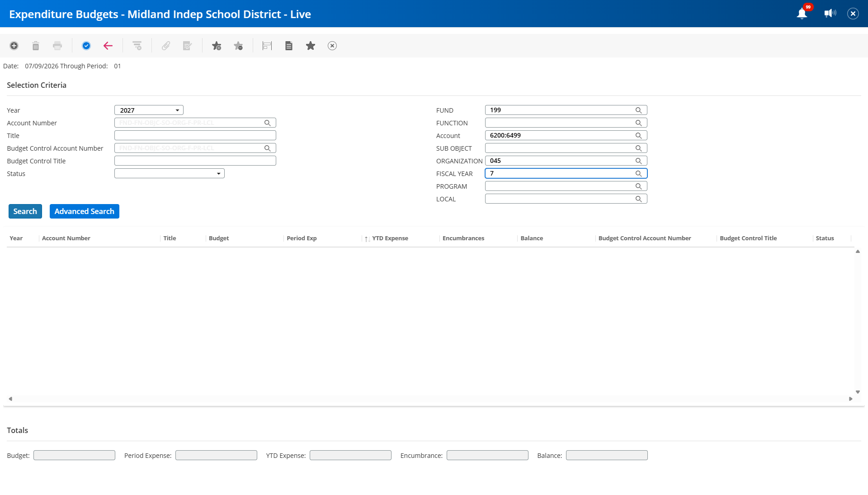Viewport: 868px width, 495px height.
Task: Click the Balance column header
Action: click(532, 238)
